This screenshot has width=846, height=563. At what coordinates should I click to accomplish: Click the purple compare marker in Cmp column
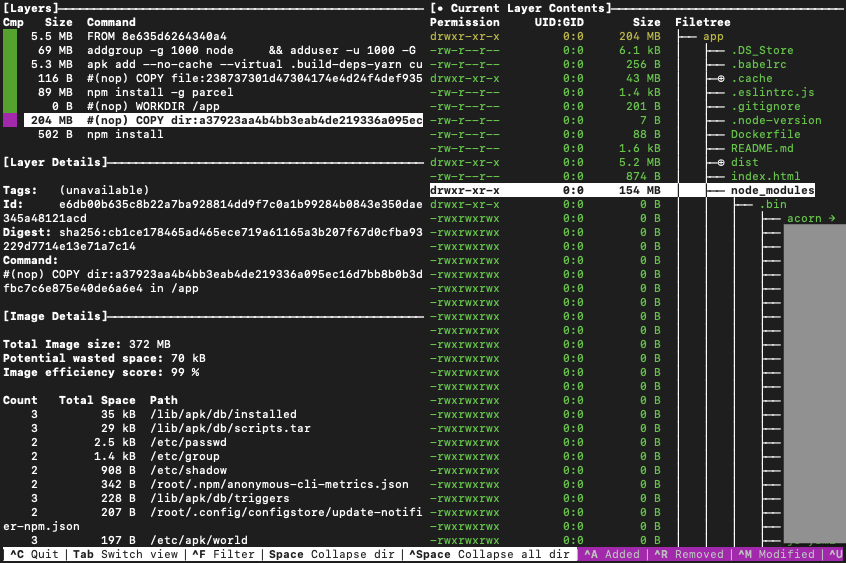pyautogui.click(x=10, y=120)
